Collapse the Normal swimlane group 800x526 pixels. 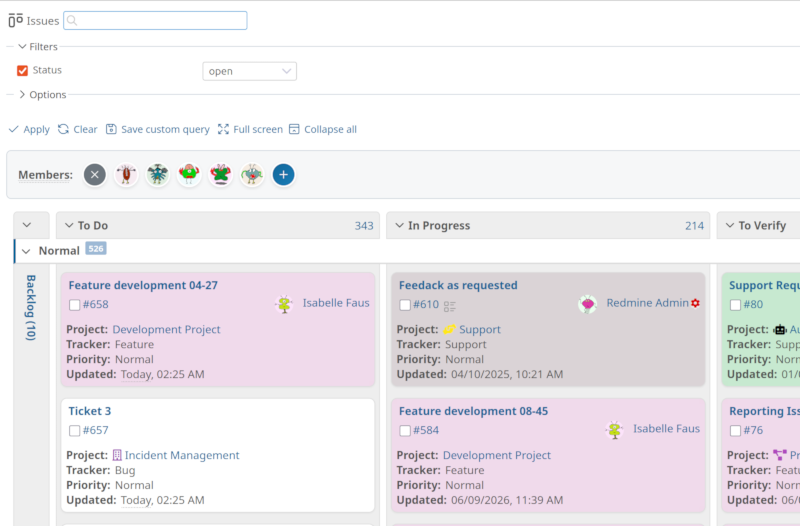point(27,251)
